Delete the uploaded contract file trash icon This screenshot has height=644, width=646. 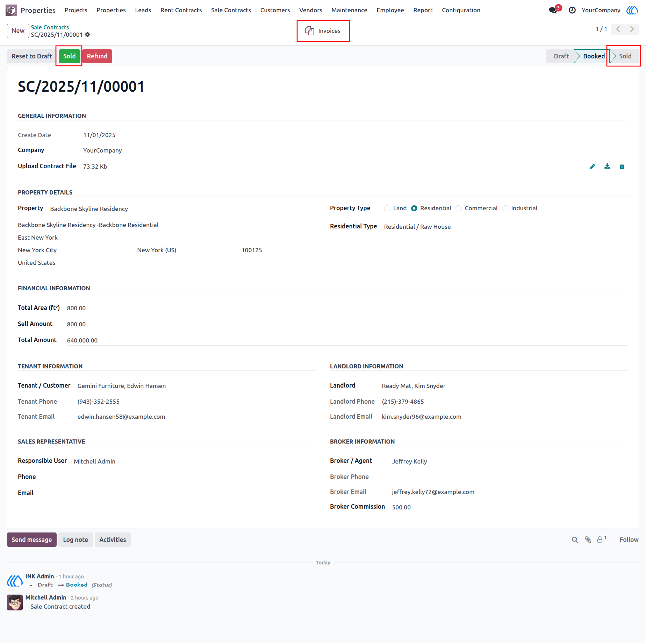pyautogui.click(x=622, y=167)
